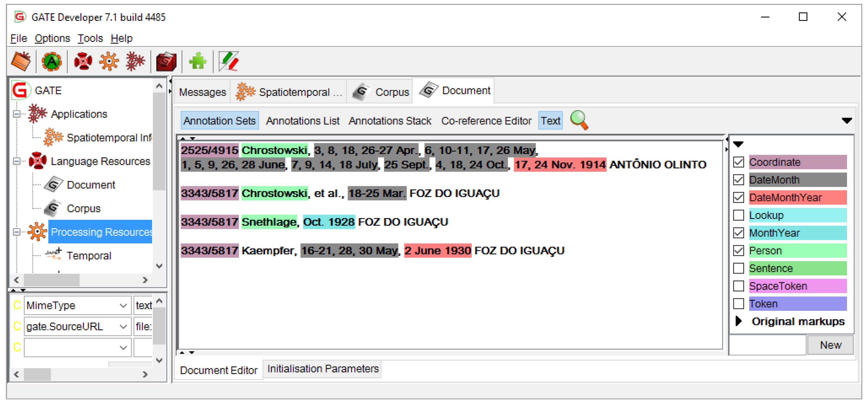868x404 pixels.
Task: Click the Applications node icon
Action: 37,114
